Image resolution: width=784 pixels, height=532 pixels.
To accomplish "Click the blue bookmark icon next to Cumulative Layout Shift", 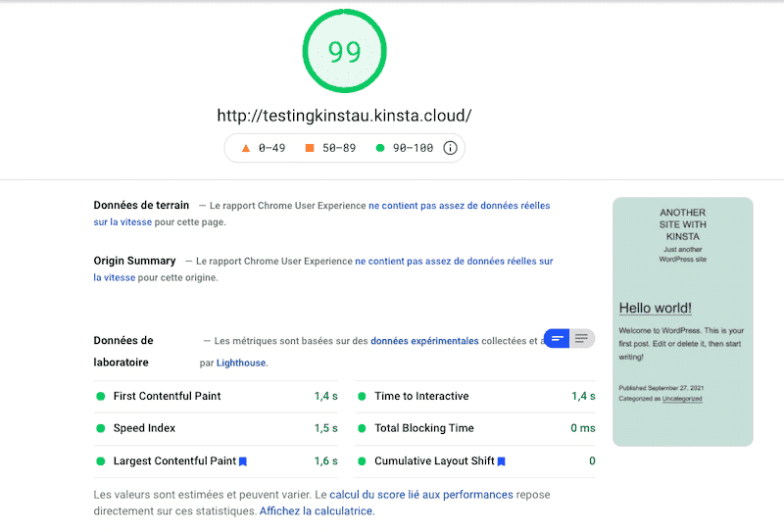I will click(x=502, y=461).
